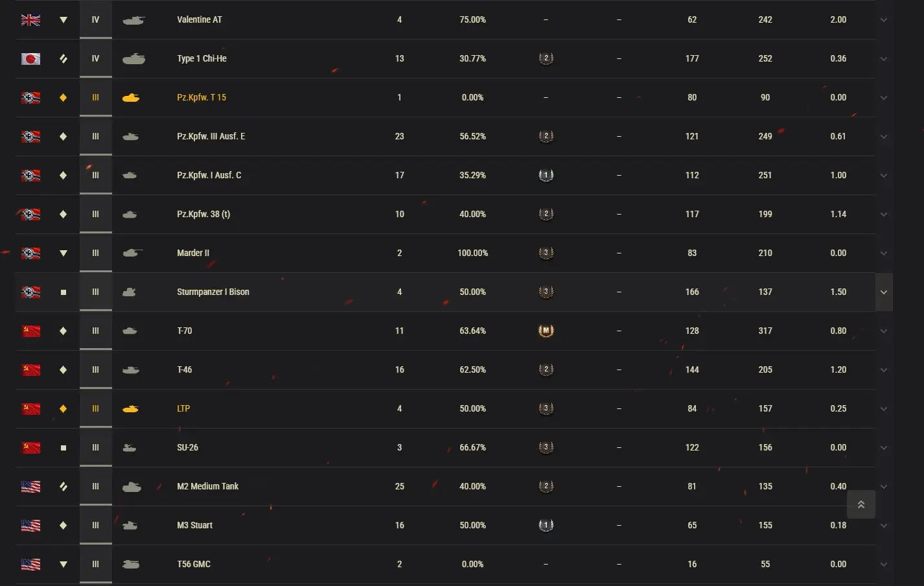Open the LTP premium tank link
This screenshot has width=924, height=586.
[x=183, y=408]
